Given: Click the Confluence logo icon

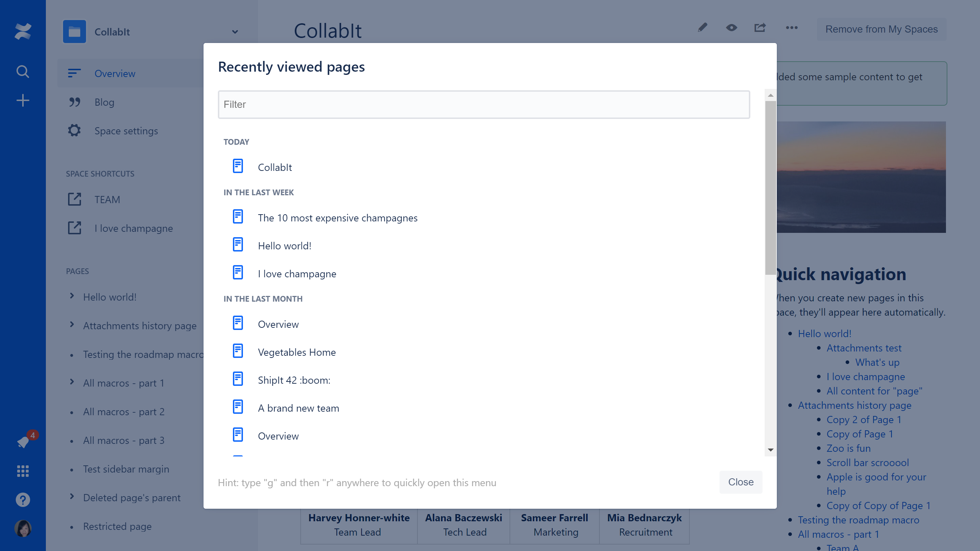Looking at the screenshot, I should [23, 32].
